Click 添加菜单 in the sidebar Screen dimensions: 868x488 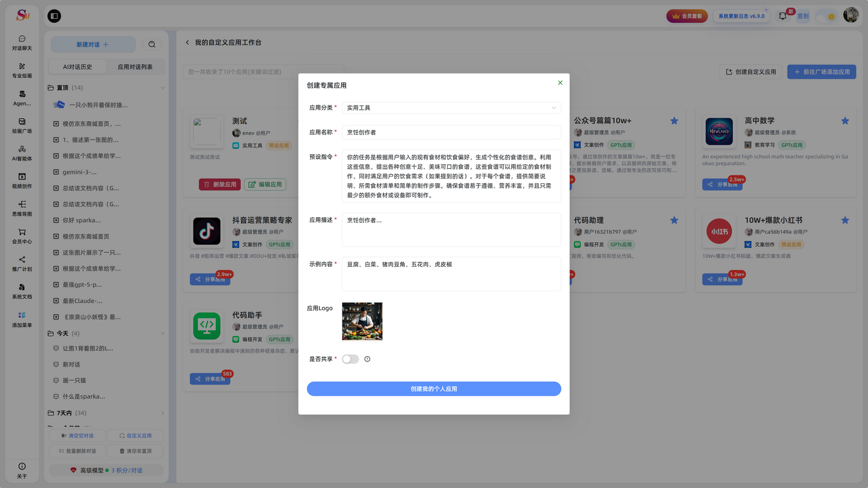(x=22, y=319)
